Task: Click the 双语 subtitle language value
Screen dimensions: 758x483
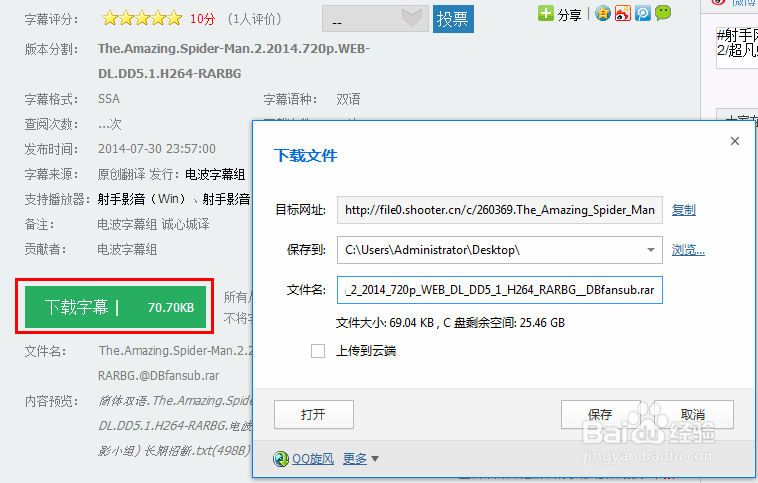Action: (348, 99)
